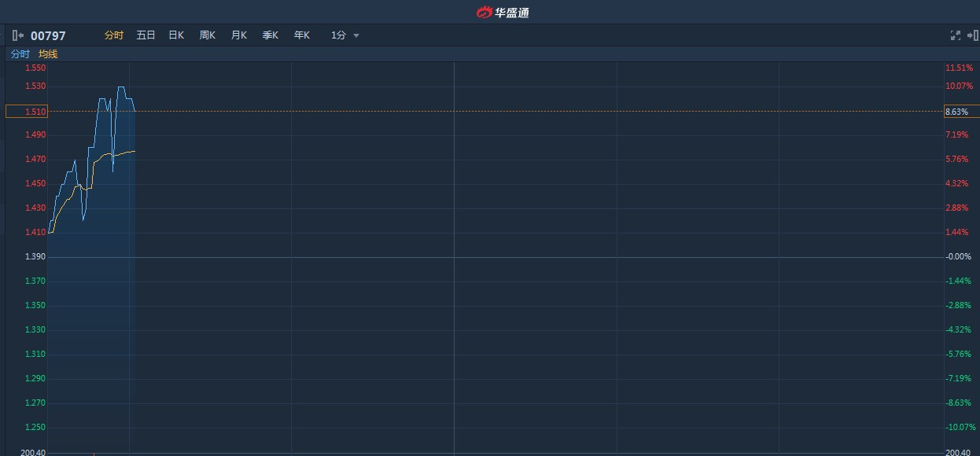Collapse the right side panel icon
Screen dimensions: 980x456
pyautogui.click(x=972, y=35)
